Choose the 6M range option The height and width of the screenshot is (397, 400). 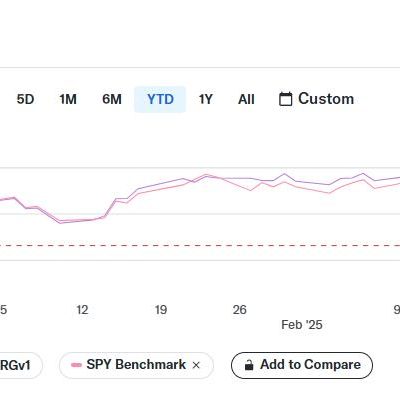tap(112, 99)
